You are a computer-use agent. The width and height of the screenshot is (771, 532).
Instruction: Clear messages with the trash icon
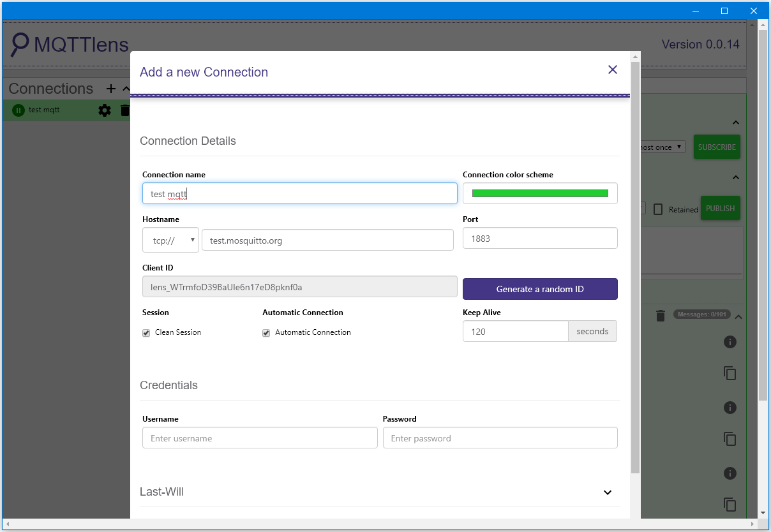661,316
